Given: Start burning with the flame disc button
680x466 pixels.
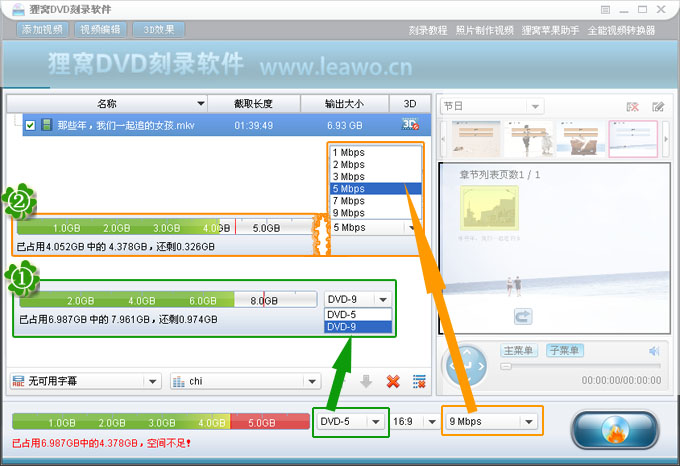Looking at the screenshot, I should tap(615, 430).
